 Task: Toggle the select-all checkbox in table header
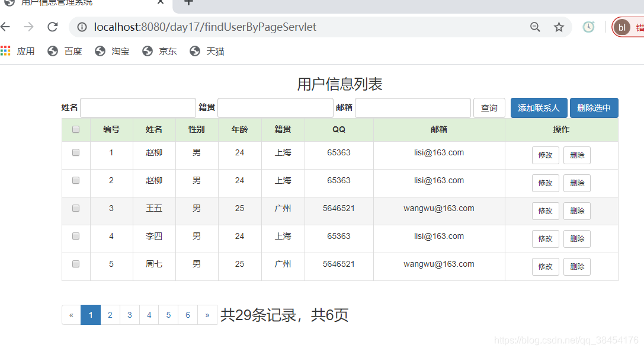pos(76,129)
